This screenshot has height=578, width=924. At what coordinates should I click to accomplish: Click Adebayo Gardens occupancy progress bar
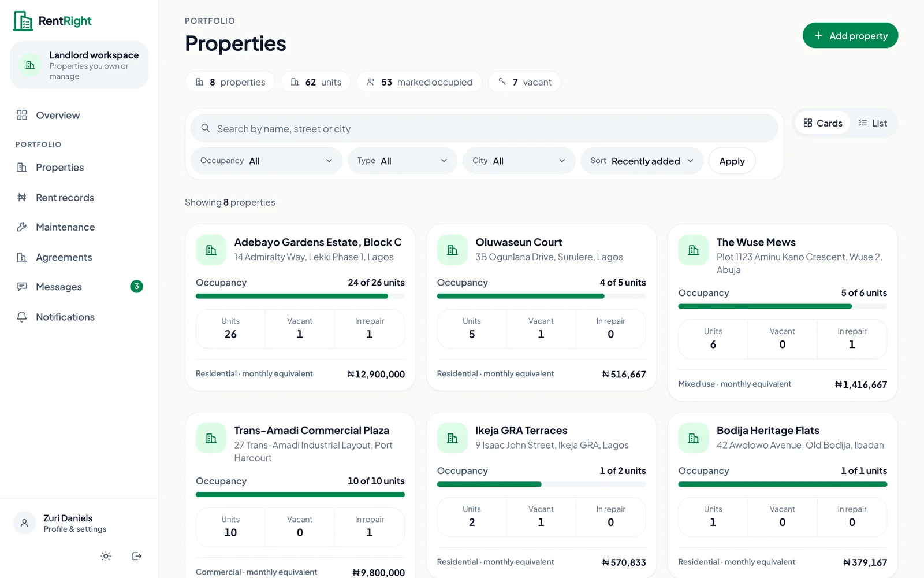300,296
